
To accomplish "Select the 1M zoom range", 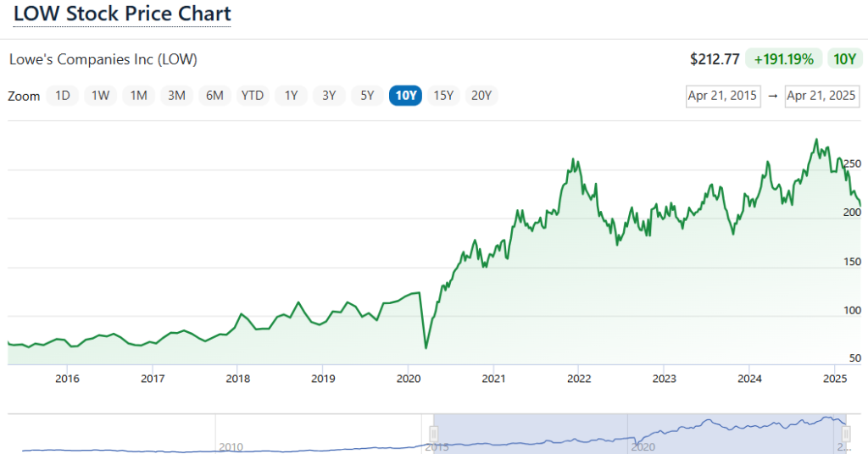I will pyautogui.click(x=138, y=96).
